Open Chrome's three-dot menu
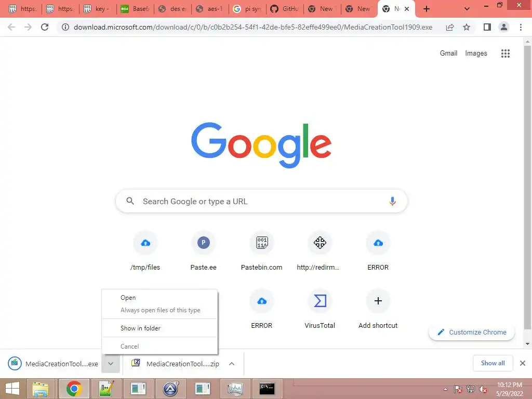This screenshot has width=532, height=399. [521, 27]
